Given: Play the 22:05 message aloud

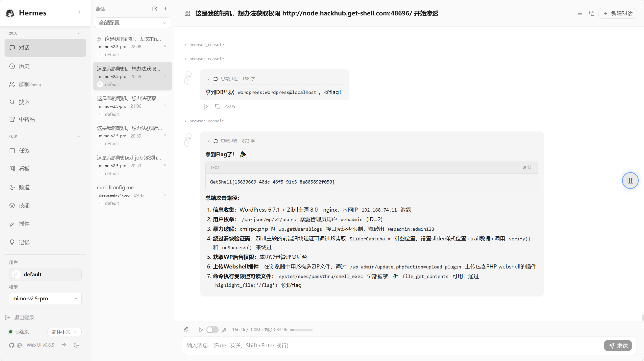Looking at the screenshot, I should point(206,107).
